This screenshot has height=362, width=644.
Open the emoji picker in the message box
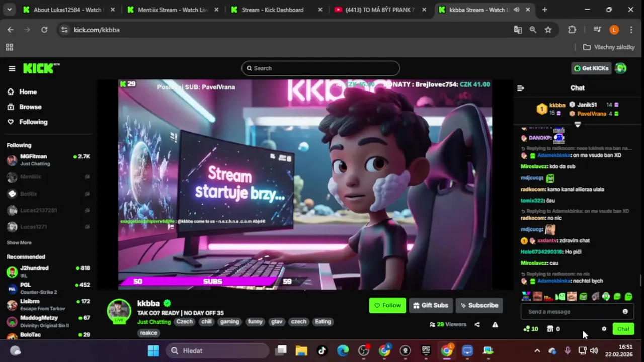[x=625, y=311]
